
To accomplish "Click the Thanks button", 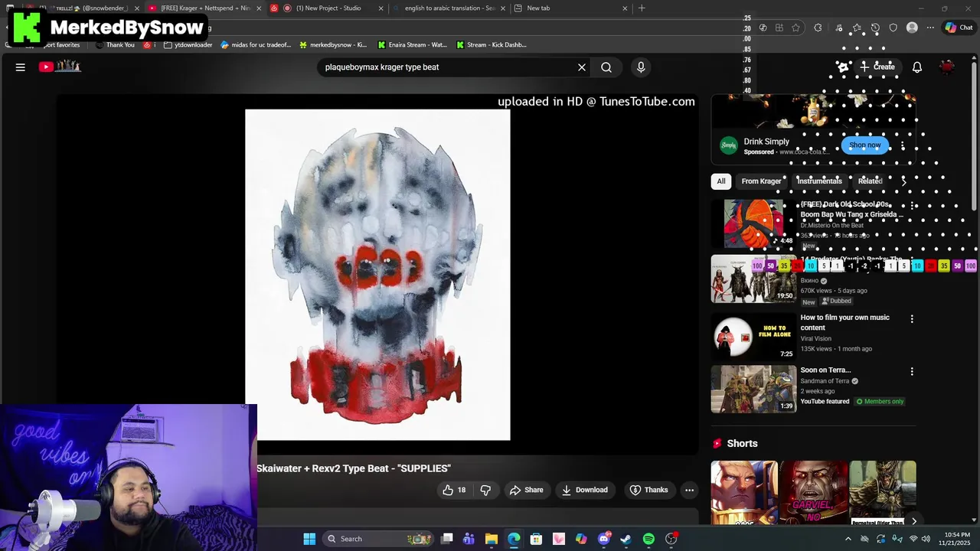I will click(648, 490).
